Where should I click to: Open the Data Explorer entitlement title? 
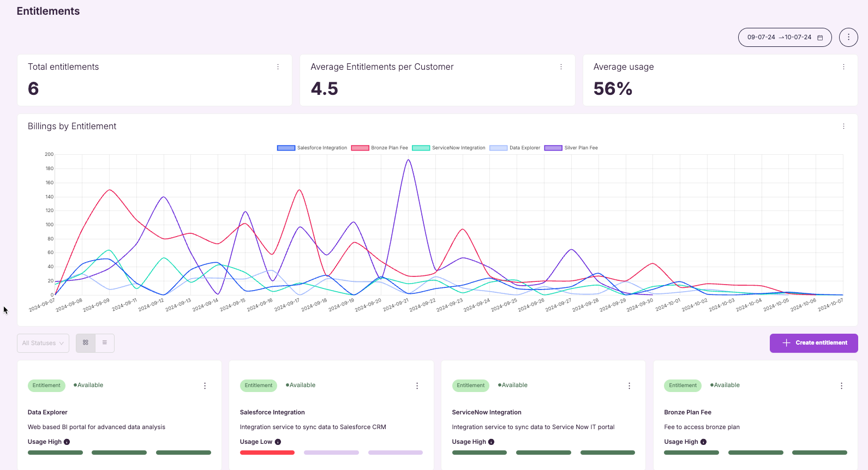[x=47, y=412]
